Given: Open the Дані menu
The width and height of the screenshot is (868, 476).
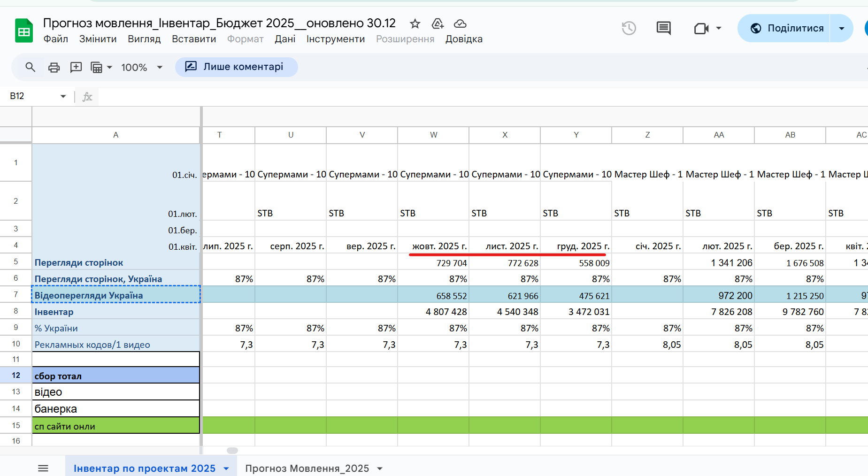Looking at the screenshot, I should pyautogui.click(x=285, y=39).
